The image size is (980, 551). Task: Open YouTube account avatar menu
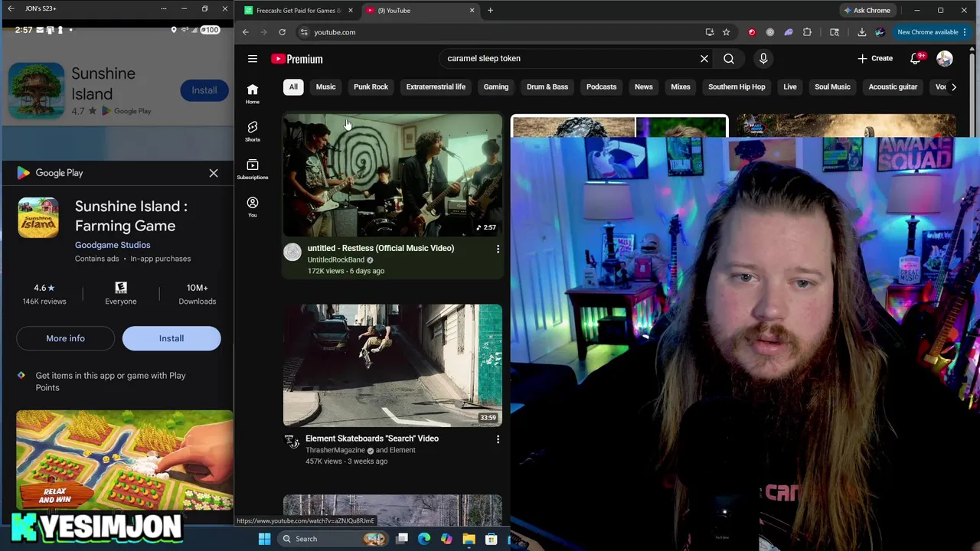(x=945, y=59)
